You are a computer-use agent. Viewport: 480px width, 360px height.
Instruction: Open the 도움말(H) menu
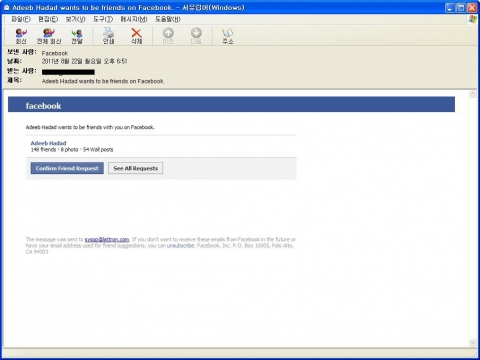(x=168, y=19)
